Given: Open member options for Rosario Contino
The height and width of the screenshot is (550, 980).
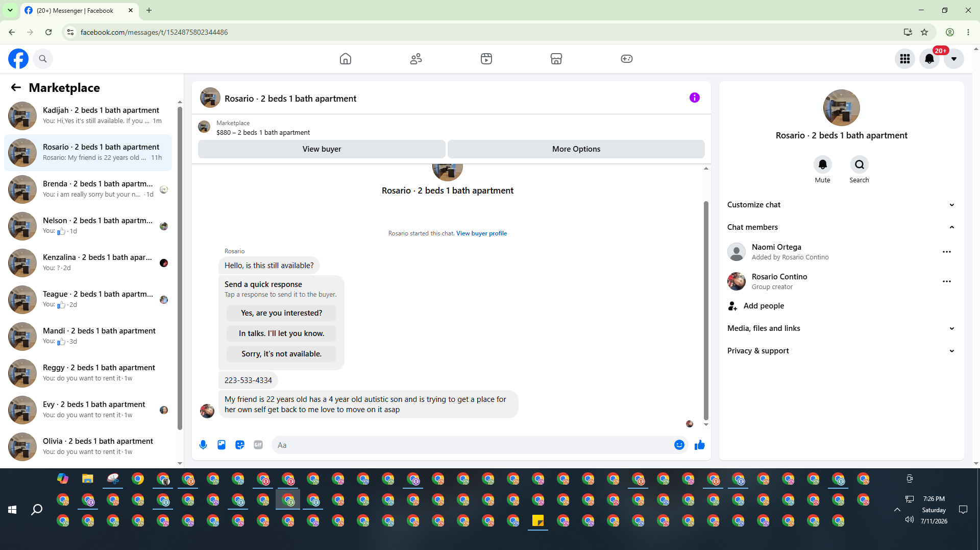Looking at the screenshot, I should click(x=947, y=281).
